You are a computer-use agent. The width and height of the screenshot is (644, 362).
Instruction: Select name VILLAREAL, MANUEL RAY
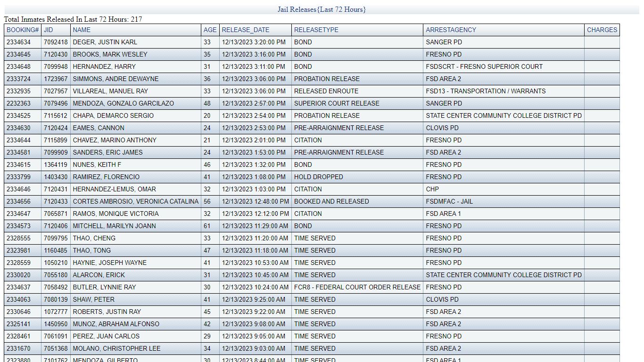pyautogui.click(x=110, y=91)
